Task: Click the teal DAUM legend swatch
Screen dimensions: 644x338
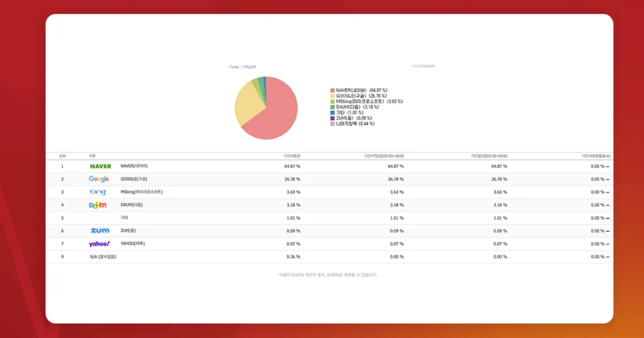Action: (x=332, y=107)
